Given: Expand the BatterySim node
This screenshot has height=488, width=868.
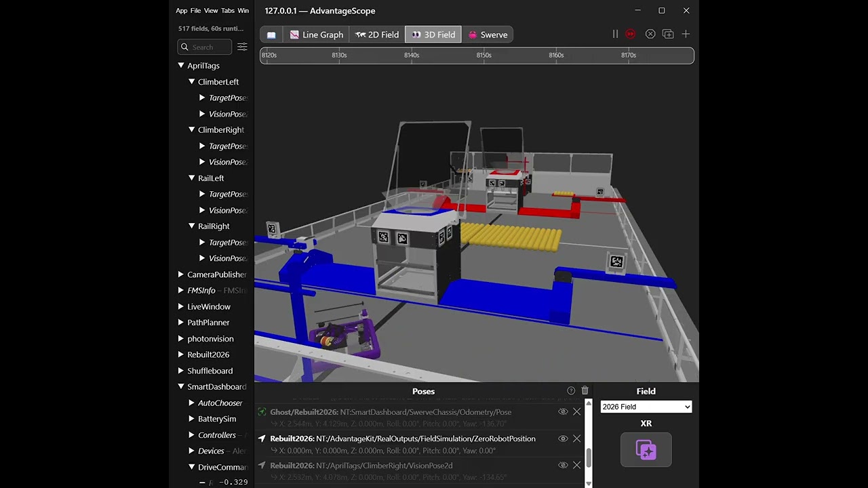Looking at the screenshot, I should 192,419.
